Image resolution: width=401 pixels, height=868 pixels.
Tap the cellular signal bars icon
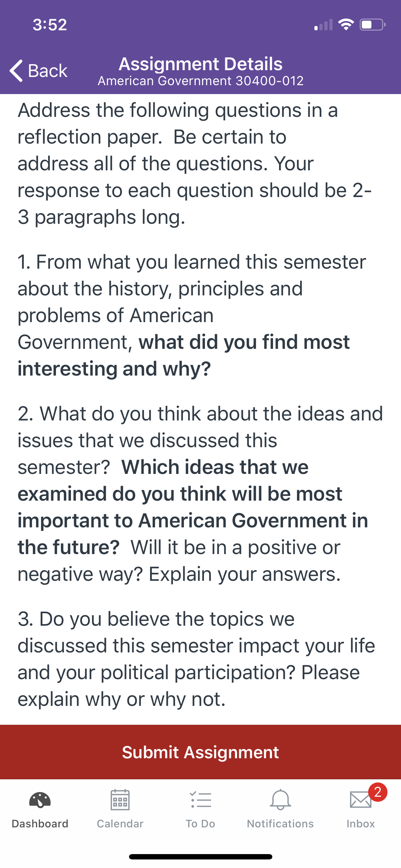323,25
